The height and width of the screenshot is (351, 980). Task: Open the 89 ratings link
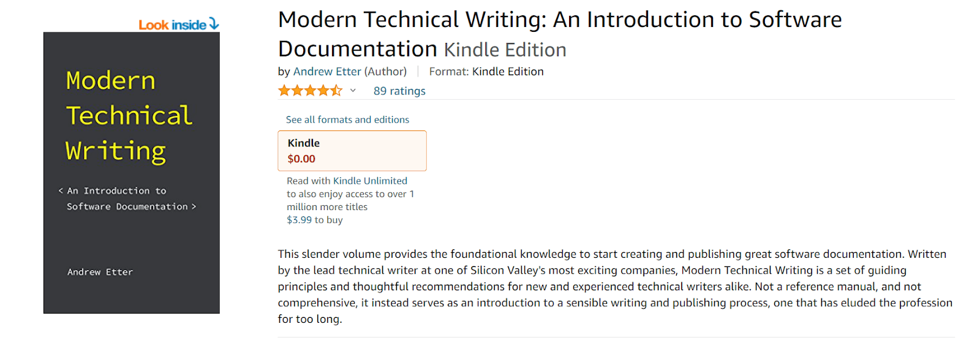click(x=399, y=91)
